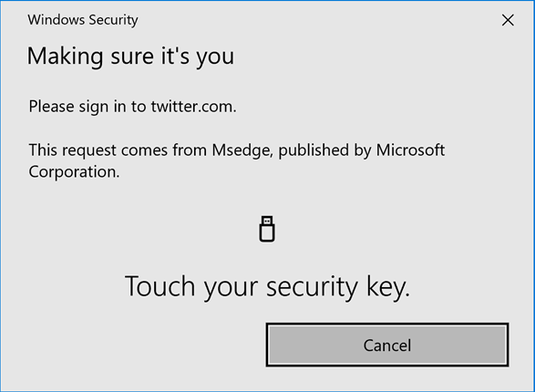This screenshot has height=392, width=535.
Task: Click the words "published by" in message
Action: click(x=324, y=150)
